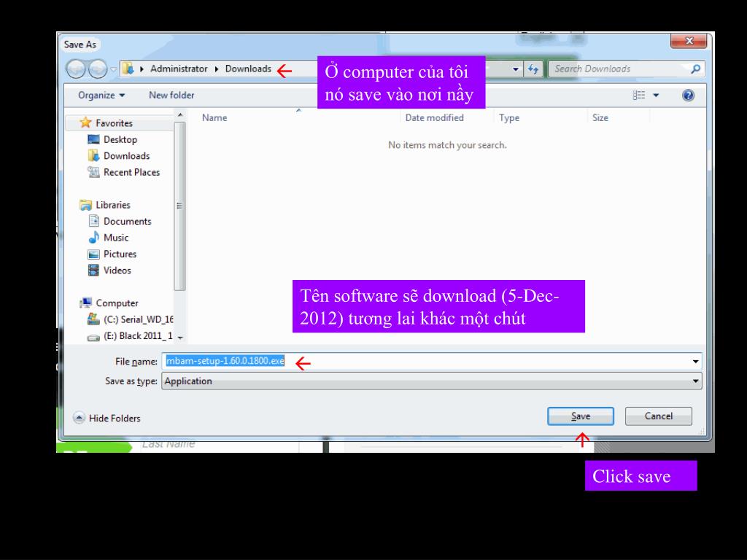Click the Downloads folder icon in sidebar
747x560 pixels.
[94, 156]
